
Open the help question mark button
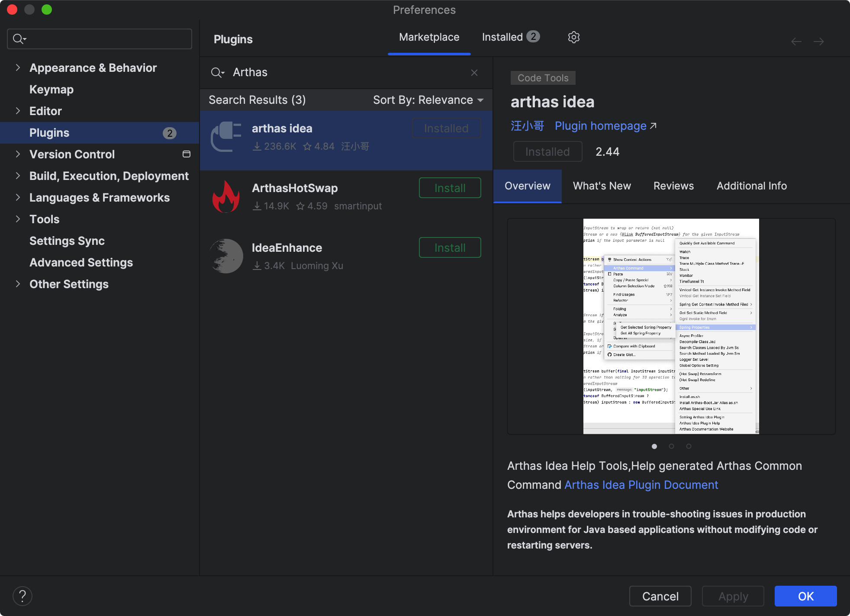tap(23, 596)
